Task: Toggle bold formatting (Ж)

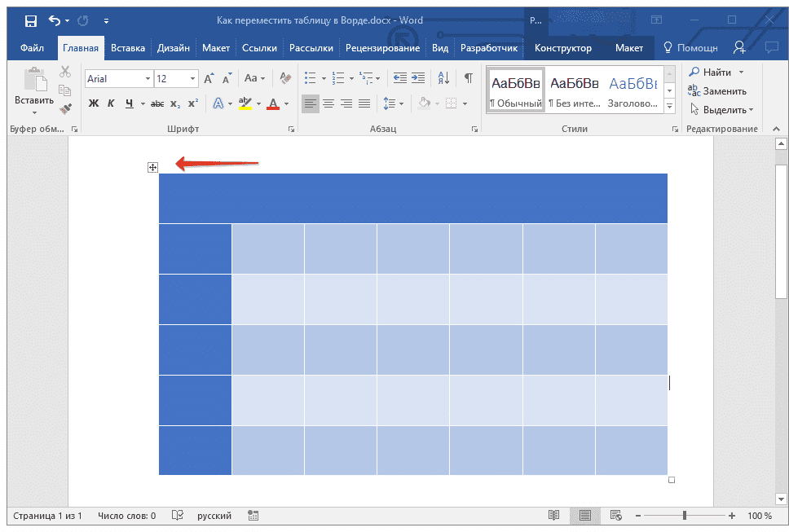Action: (x=93, y=103)
